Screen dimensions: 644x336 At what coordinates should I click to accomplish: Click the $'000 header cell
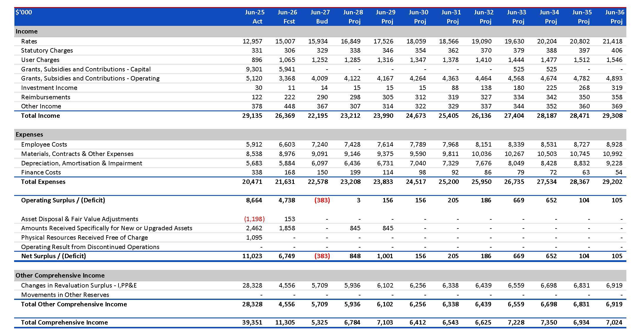[24, 12]
